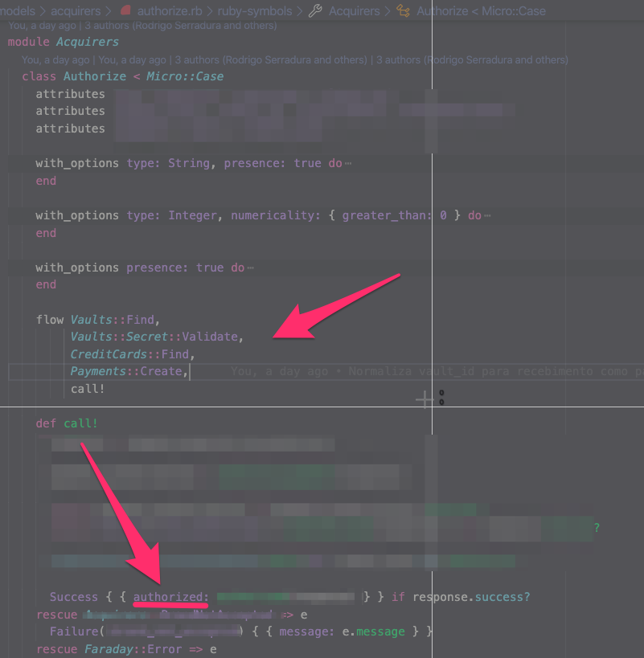Click 'Failure(' call in rescue block
The image size is (644, 658).
77,631
